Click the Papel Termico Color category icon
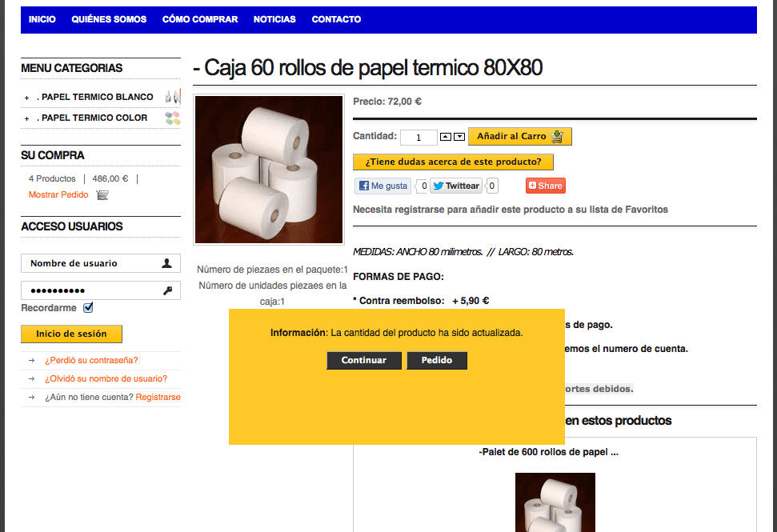 coord(173,118)
